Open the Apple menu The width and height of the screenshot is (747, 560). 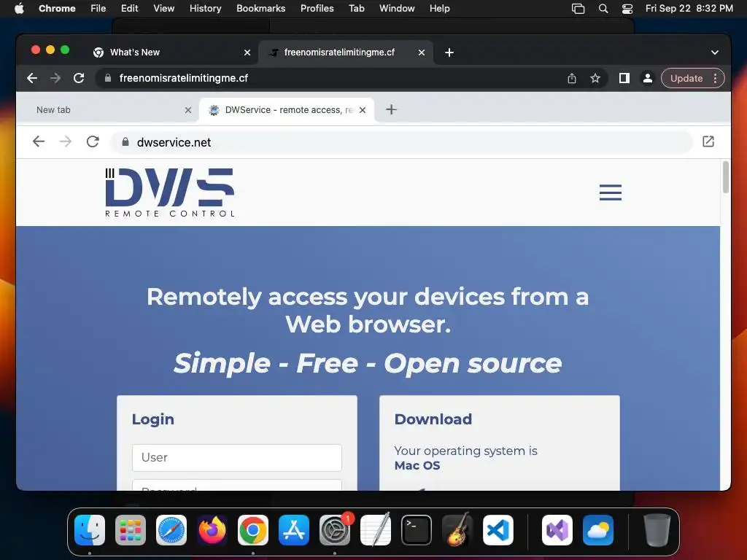tap(19, 9)
